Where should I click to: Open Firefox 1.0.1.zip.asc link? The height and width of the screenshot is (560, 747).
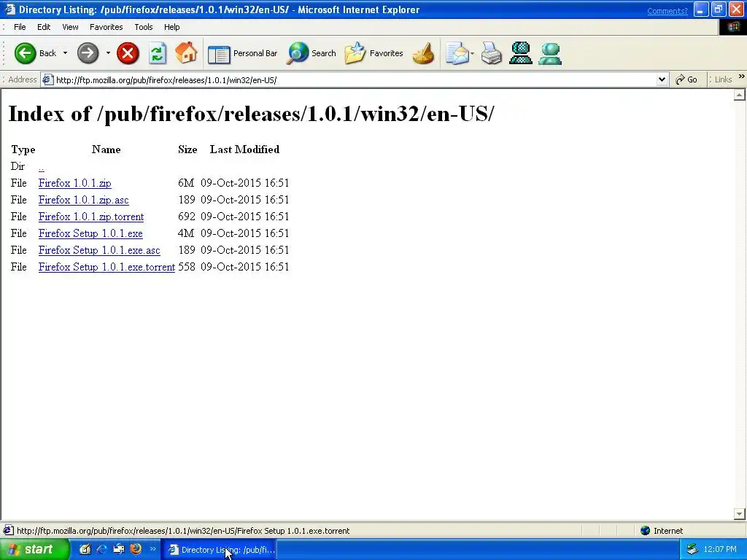click(83, 200)
